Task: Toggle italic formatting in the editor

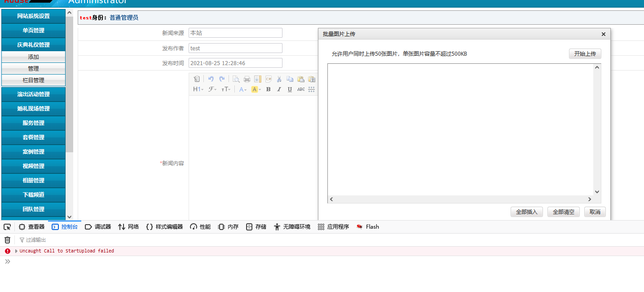Action: pos(279,89)
